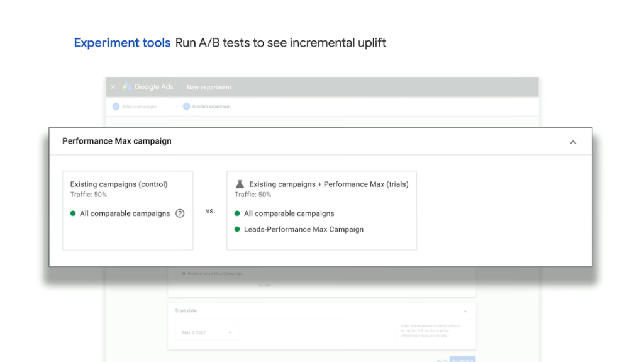Click the Google Ads logo
This screenshot has height=362, width=644.
pos(148,87)
